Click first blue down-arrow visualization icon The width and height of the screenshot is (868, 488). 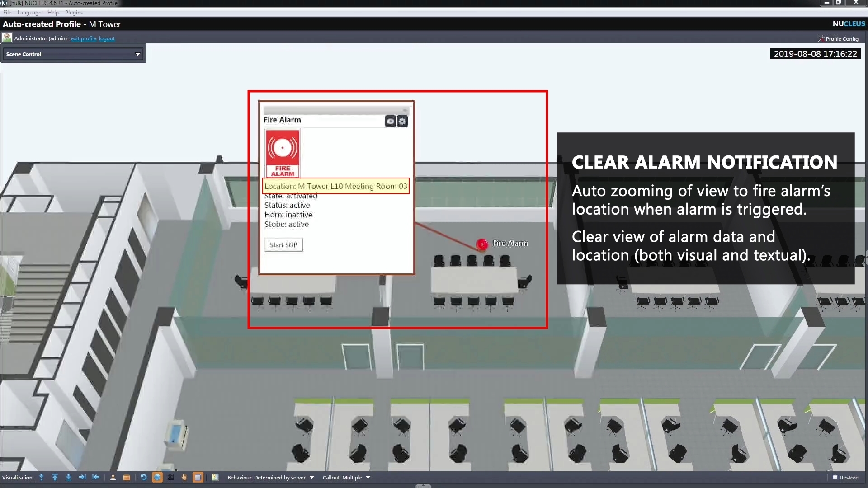click(x=42, y=477)
